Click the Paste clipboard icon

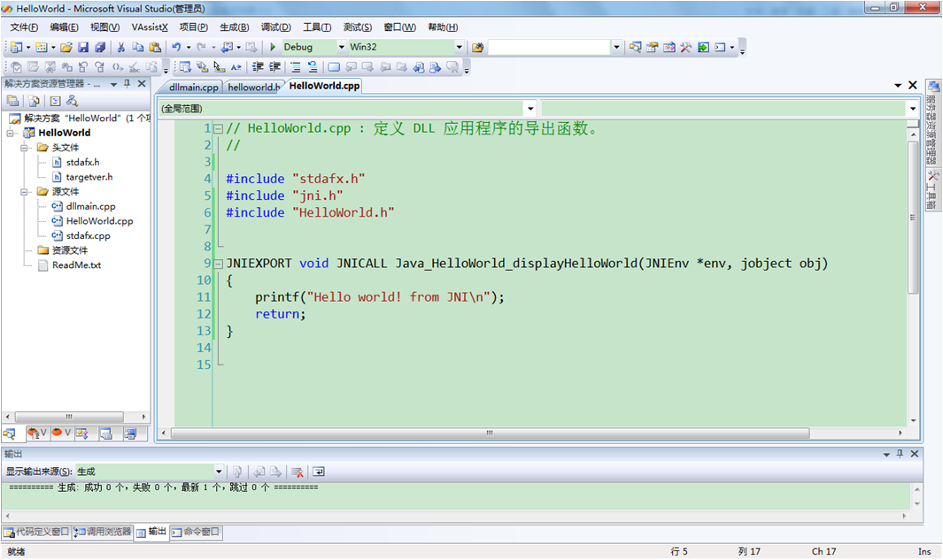coord(155,47)
